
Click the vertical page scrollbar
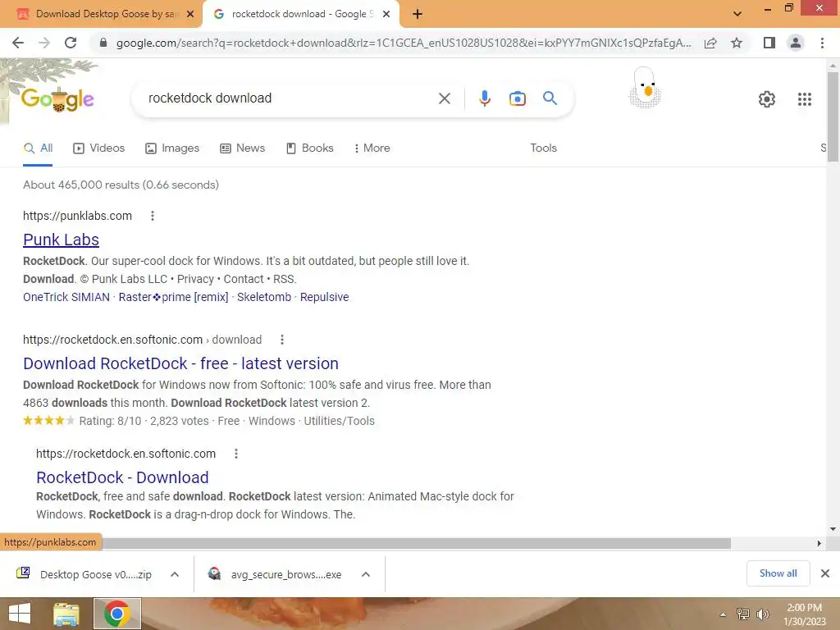pos(833,116)
